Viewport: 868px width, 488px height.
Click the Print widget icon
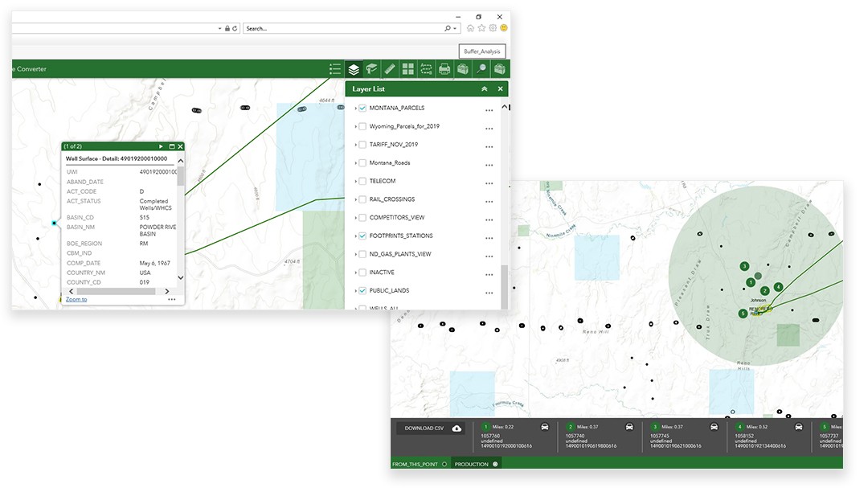point(444,68)
